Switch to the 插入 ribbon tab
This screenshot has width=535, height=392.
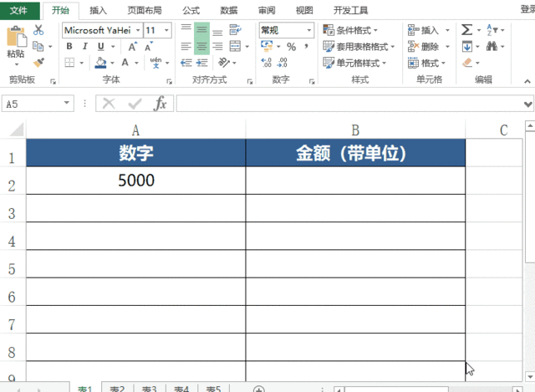[98, 11]
